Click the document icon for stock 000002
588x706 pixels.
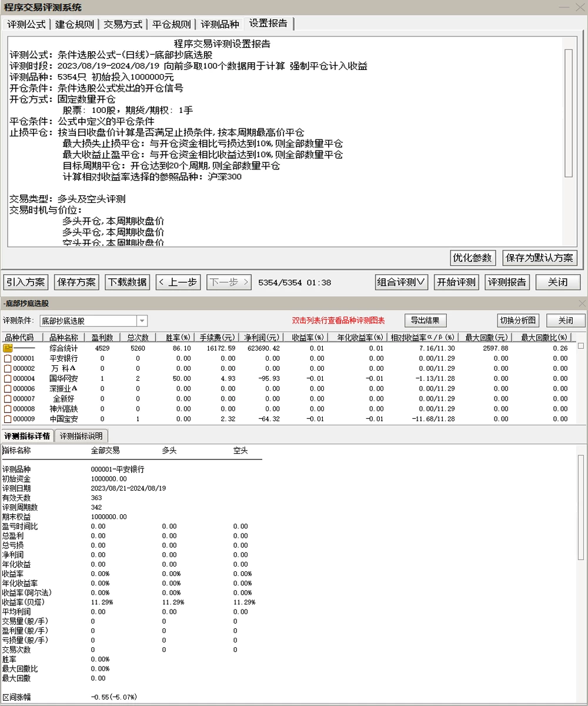(8, 368)
